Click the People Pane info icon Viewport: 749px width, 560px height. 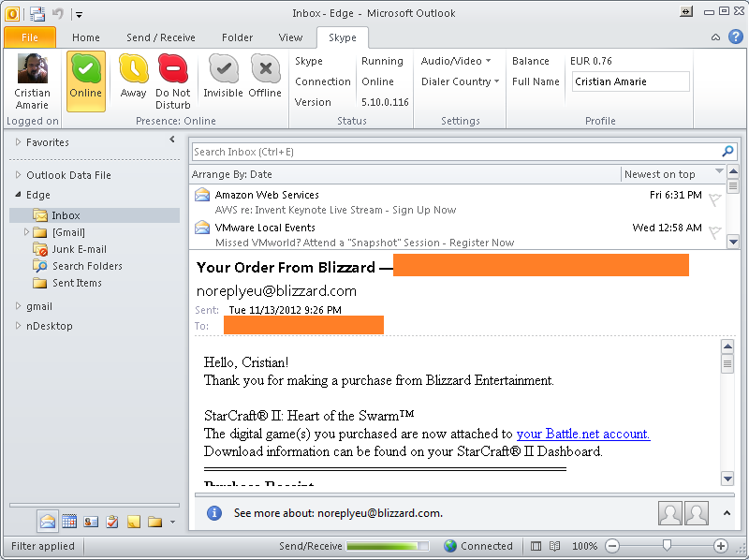[214, 513]
